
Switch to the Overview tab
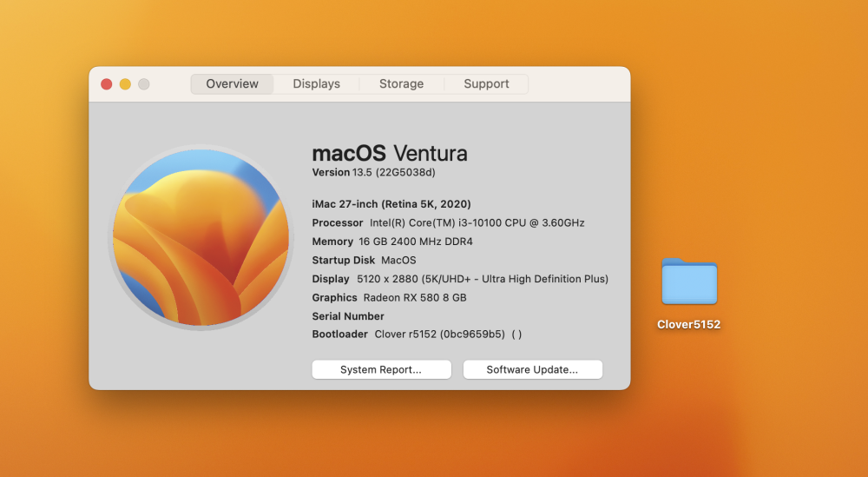232,84
